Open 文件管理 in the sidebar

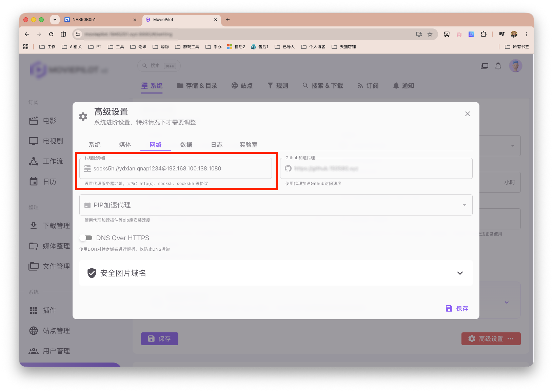(x=49, y=266)
